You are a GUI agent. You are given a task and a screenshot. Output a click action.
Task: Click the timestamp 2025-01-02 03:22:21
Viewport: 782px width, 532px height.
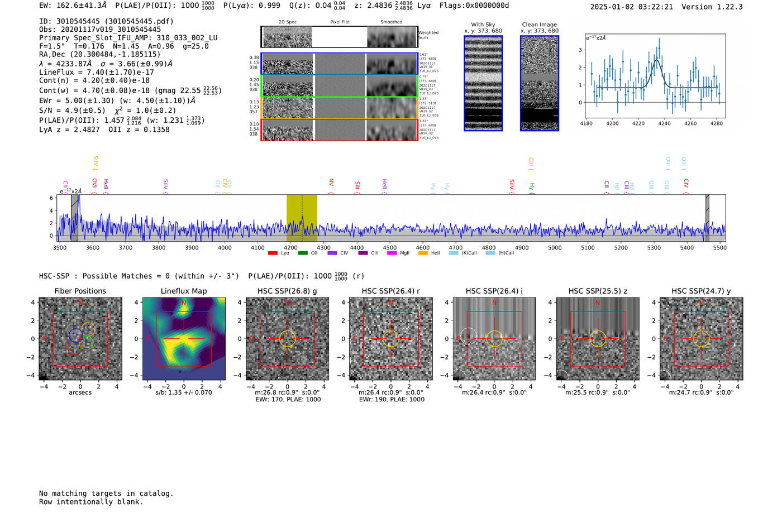(632, 7)
